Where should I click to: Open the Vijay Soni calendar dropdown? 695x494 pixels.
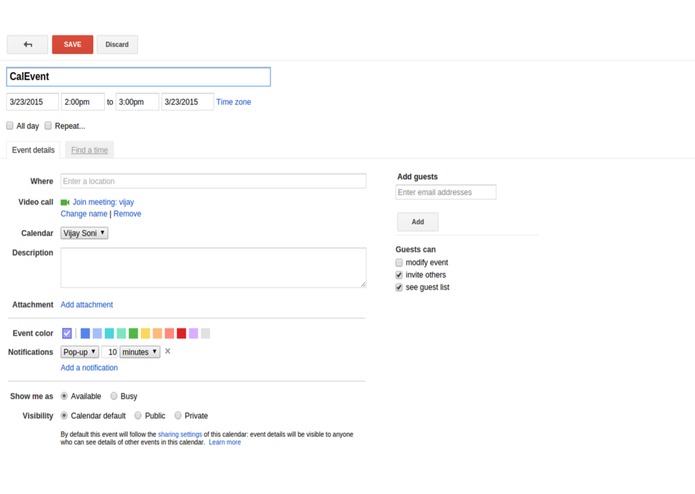84,233
